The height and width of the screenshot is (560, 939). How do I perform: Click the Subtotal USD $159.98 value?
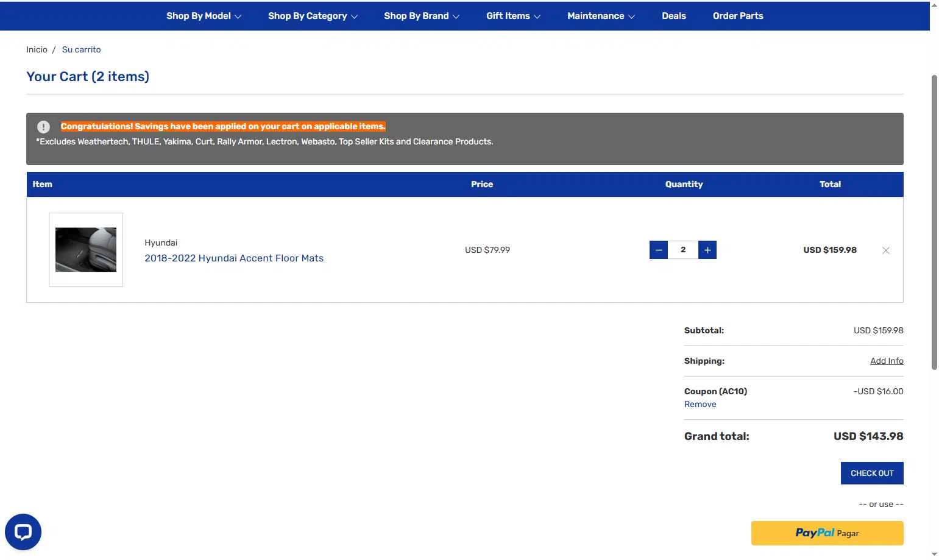pos(878,330)
